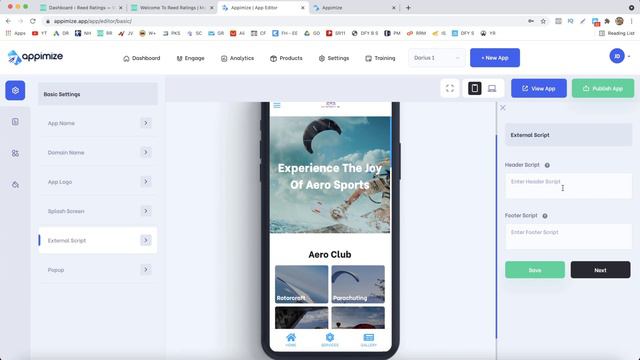640x360 pixels.
Task: Open the Analytics menu
Action: click(237, 58)
